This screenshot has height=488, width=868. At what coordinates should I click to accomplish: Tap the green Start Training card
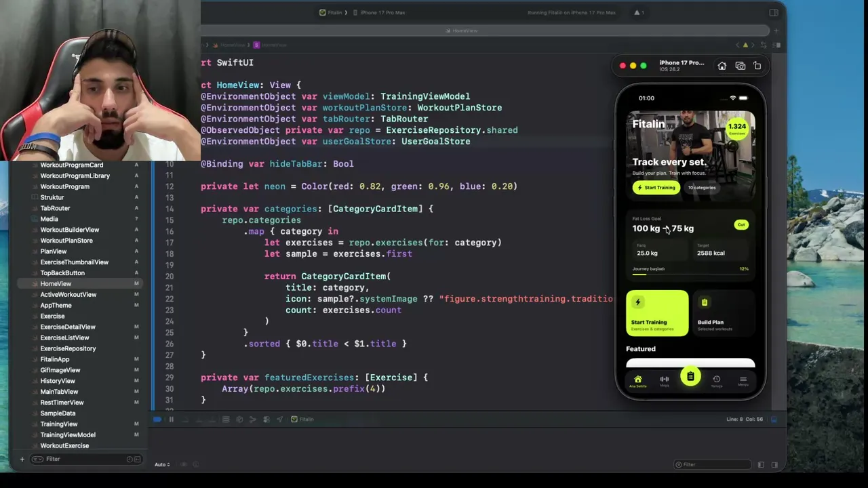tap(657, 313)
